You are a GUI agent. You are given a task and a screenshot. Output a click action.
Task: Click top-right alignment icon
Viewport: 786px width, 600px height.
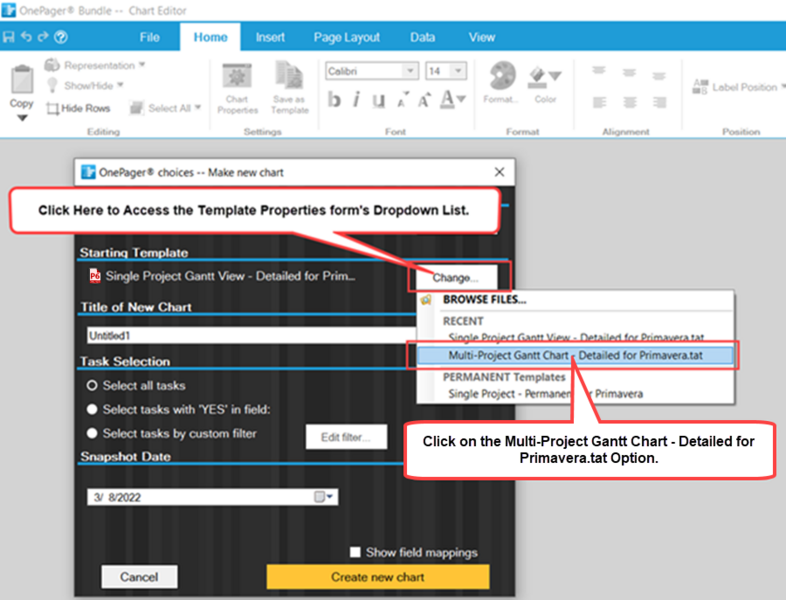click(659, 76)
